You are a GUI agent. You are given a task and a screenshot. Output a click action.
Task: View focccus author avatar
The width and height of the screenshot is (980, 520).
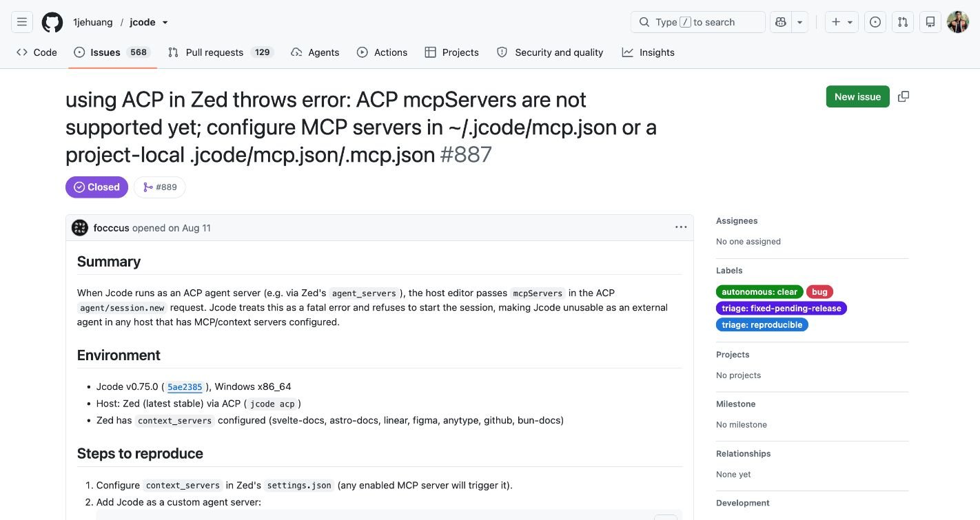coord(80,227)
